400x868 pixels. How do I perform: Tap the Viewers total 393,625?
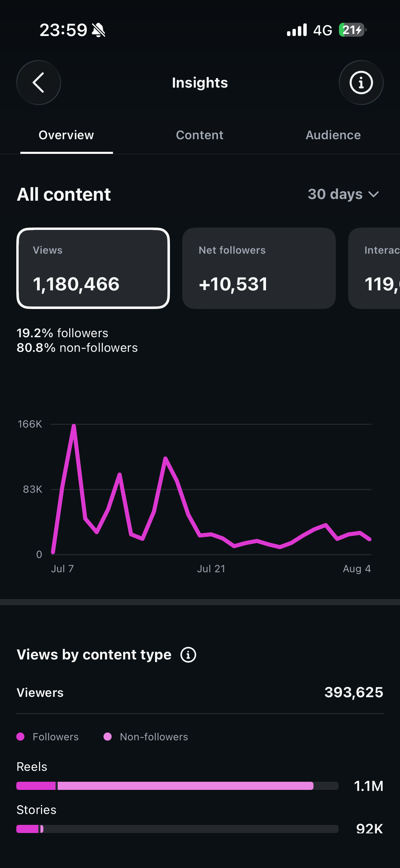tap(354, 692)
